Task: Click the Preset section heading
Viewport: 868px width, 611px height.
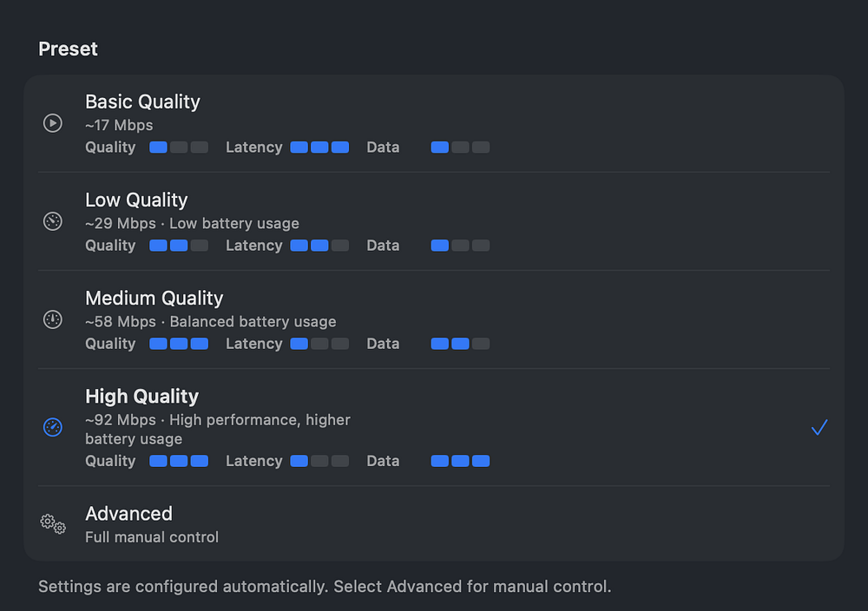Action: [x=68, y=49]
